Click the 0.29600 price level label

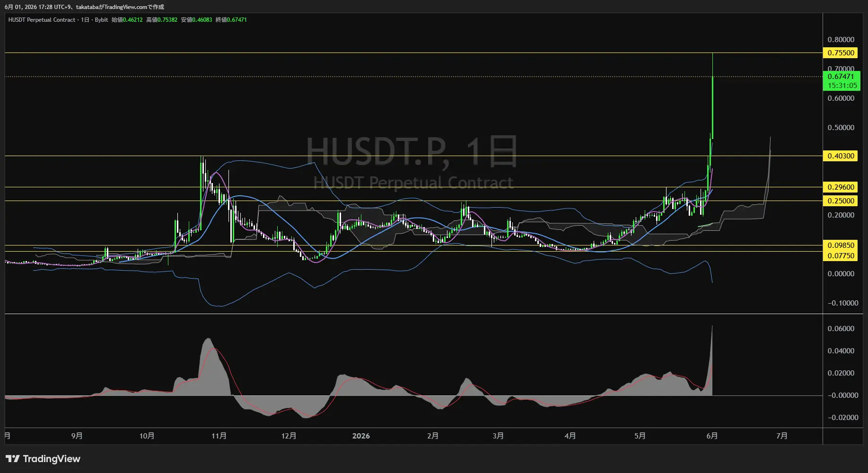[841, 187]
